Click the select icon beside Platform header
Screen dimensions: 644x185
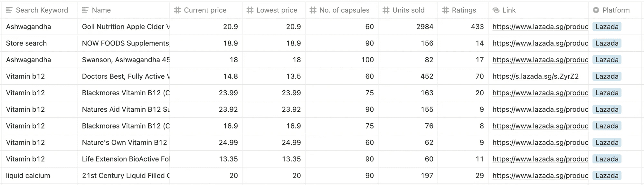tap(596, 10)
